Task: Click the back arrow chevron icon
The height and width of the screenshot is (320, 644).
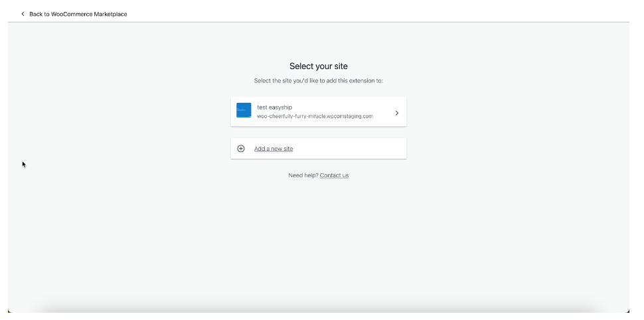Action: point(23,14)
